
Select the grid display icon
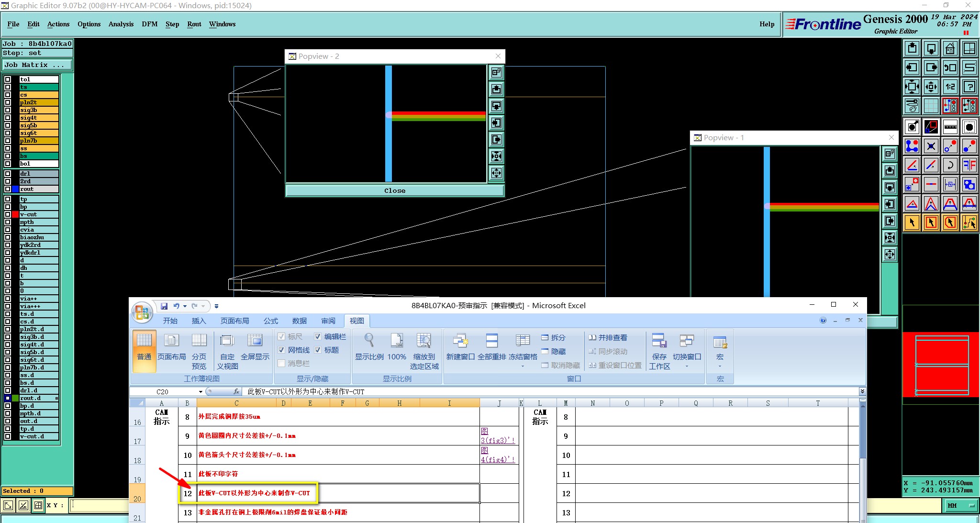pos(931,105)
